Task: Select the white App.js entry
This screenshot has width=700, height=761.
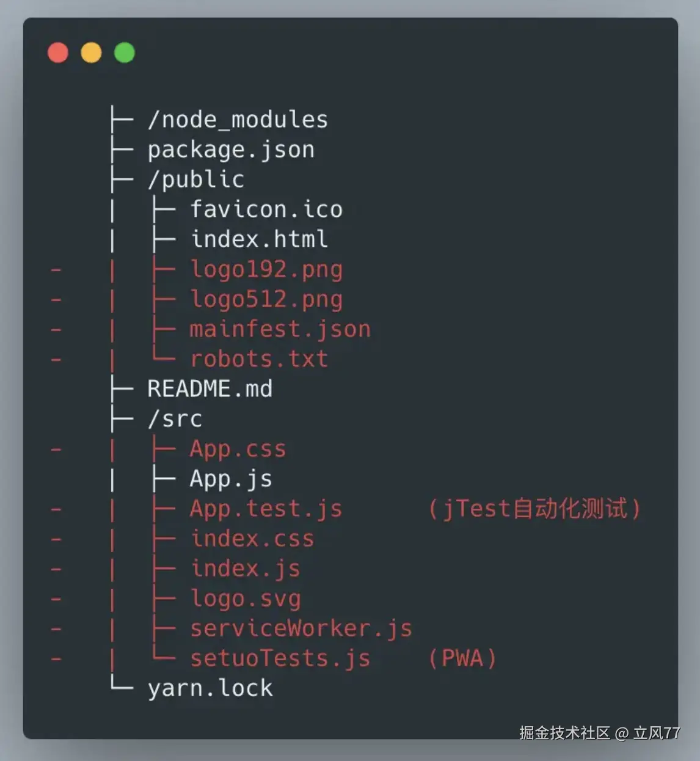Action: (231, 479)
